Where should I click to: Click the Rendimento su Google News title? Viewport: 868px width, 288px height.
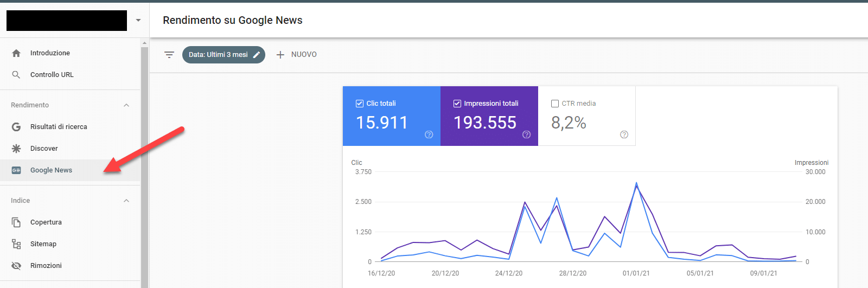pos(233,20)
